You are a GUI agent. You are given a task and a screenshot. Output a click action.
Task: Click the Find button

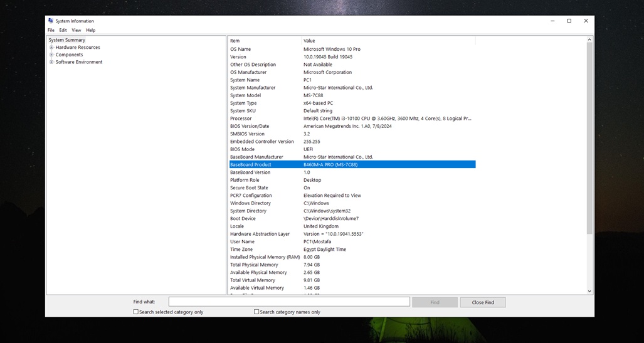point(435,302)
